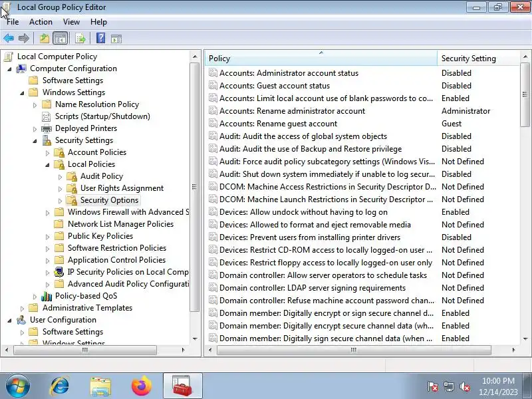Collapse the Computer Configuration node
The image size is (532, 399).
point(9,69)
